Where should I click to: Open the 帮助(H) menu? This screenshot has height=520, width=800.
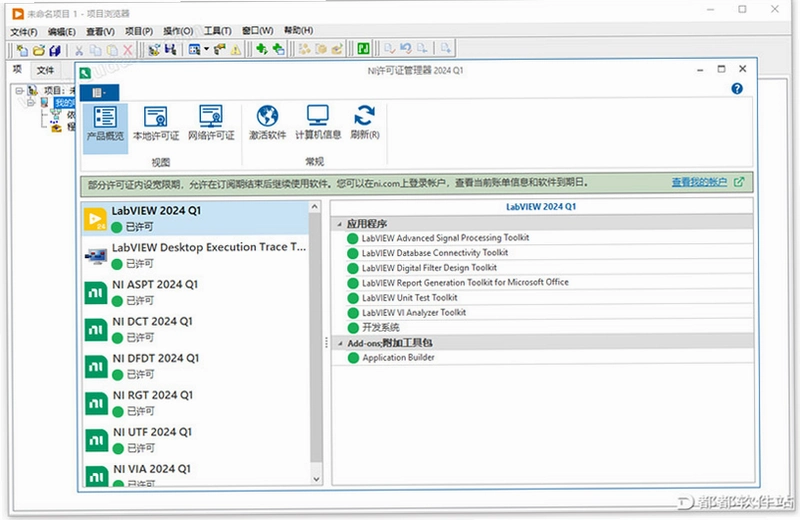pyautogui.click(x=298, y=31)
